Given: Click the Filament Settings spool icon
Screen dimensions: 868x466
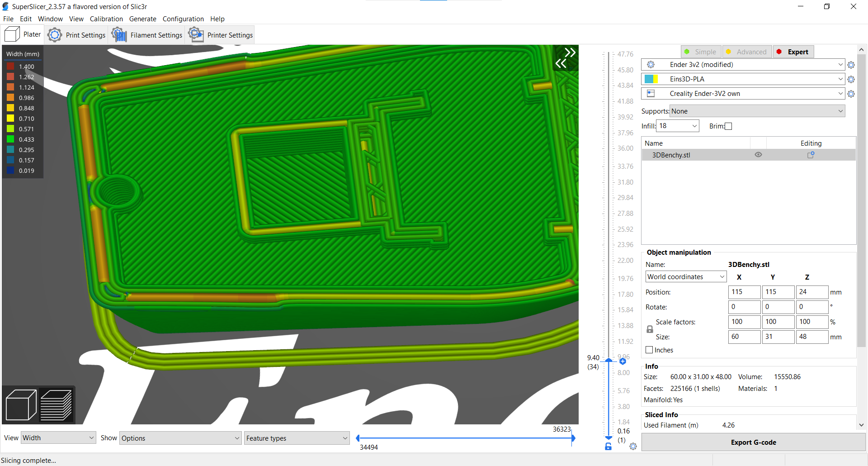Looking at the screenshot, I should click(119, 35).
